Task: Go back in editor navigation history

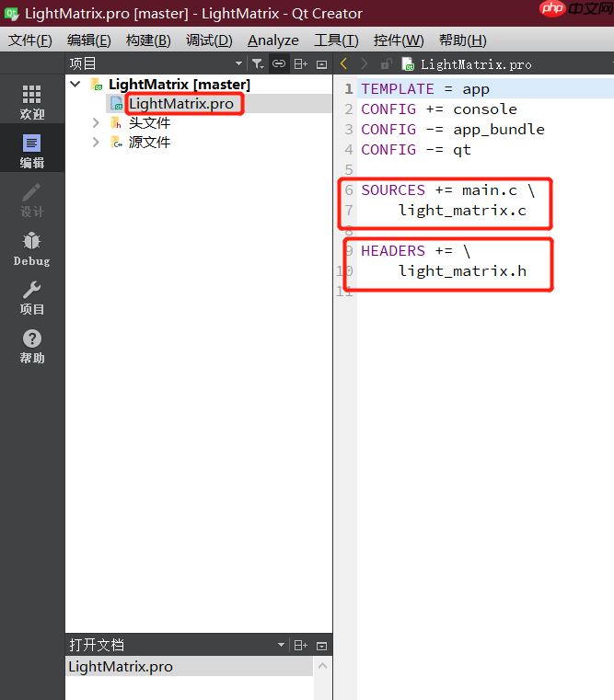Action: [343, 63]
